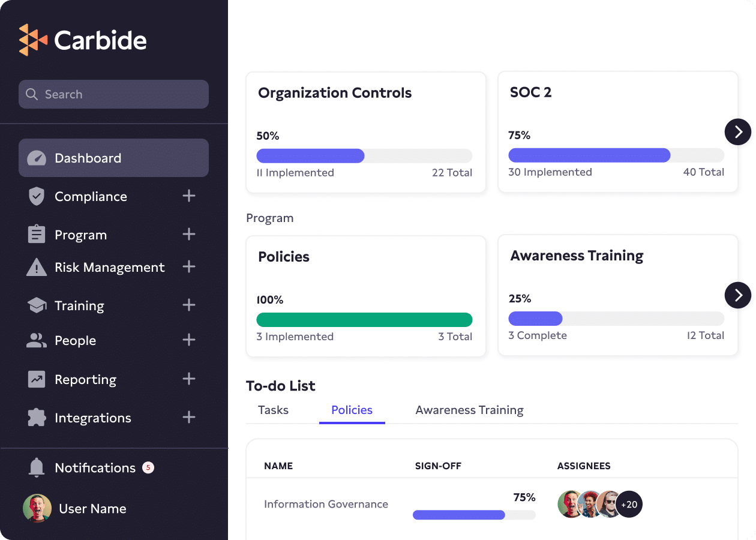This screenshot has height=540, width=756.
Task: Open the Dashboard section icon
Action: 37,158
